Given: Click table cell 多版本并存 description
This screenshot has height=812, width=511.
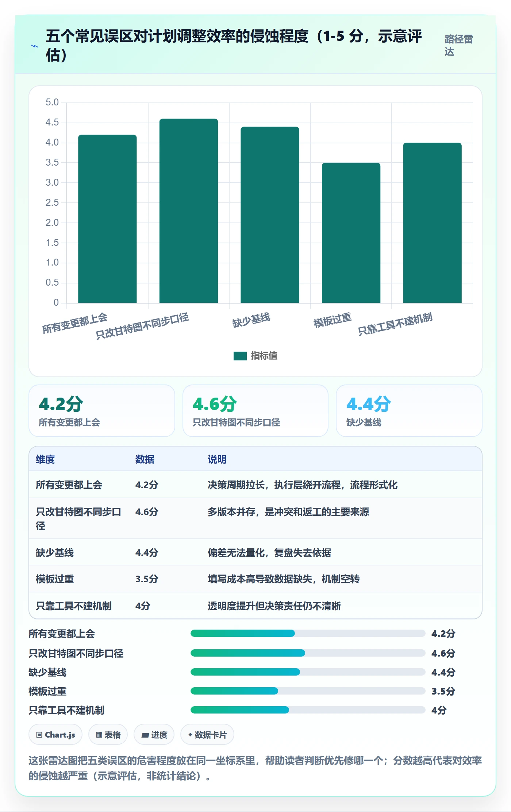Looking at the screenshot, I should pyautogui.click(x=288, y=512).
